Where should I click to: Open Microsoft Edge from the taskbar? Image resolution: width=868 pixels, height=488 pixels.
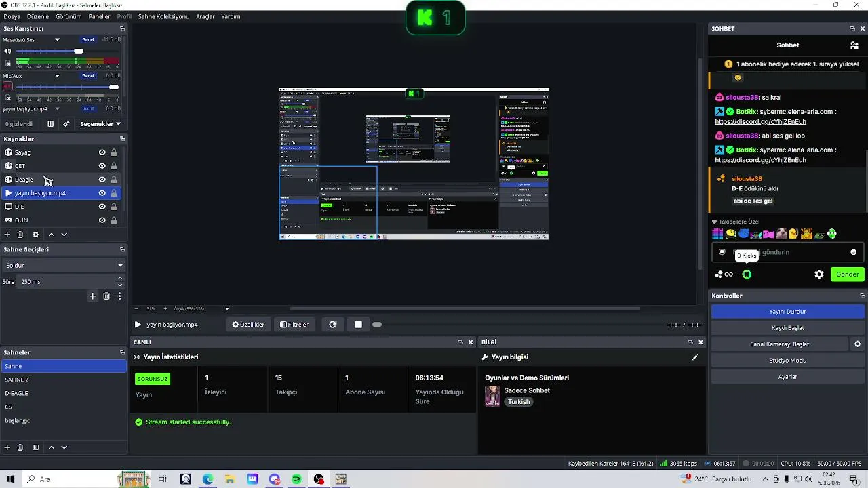point(208,479)
